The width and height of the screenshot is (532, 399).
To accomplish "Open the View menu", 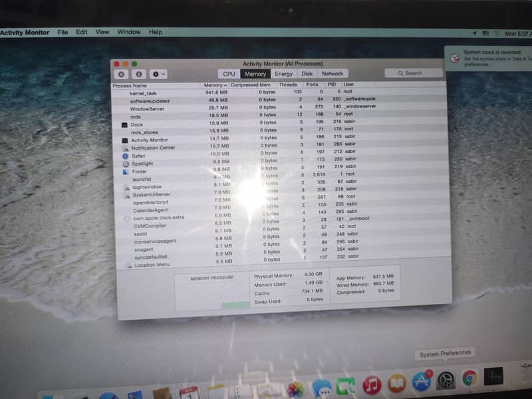I will [x=102, y=32].
